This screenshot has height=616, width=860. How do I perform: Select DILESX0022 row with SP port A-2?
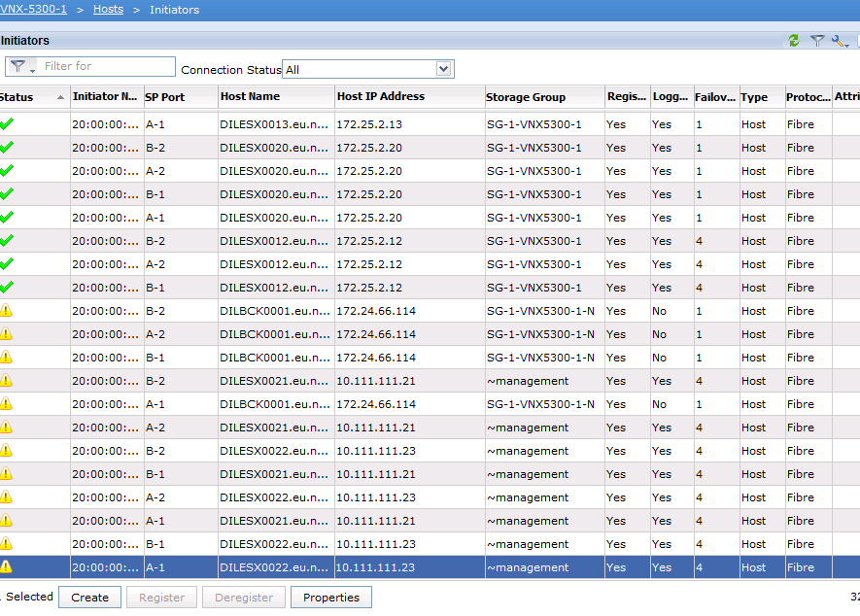430,497
